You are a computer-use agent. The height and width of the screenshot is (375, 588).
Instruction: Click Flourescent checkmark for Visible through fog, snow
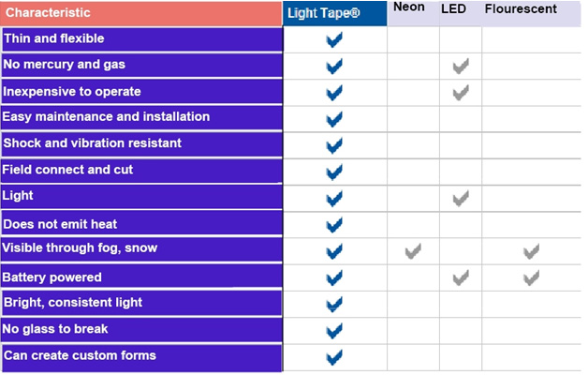click(x=531, y=251)
